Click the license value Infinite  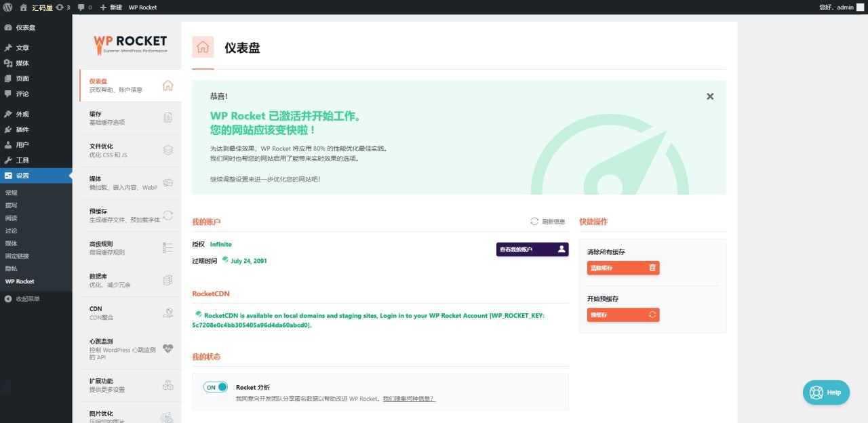pos(220,245)
